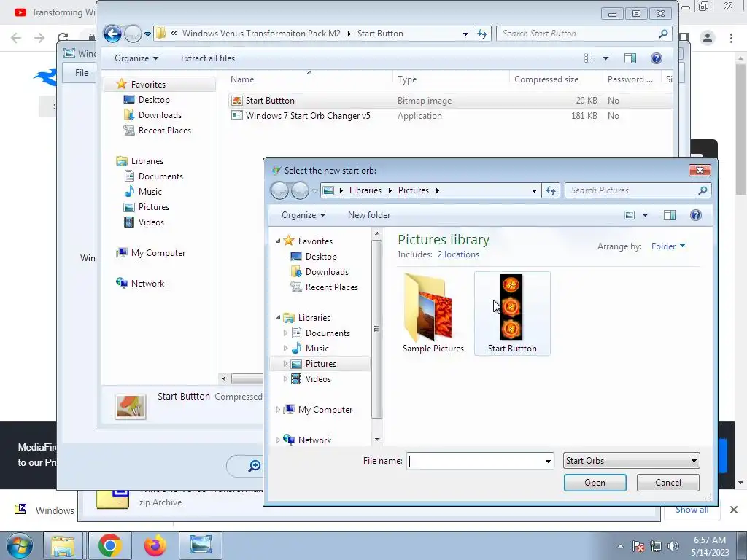
Task: Expand My Computer in dialog tree
Action: 278,410
